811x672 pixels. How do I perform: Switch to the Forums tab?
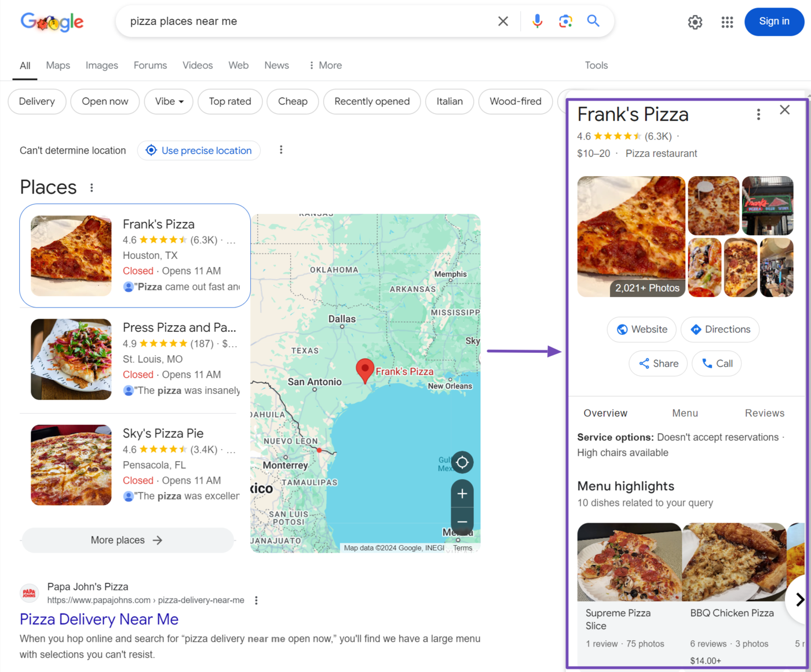(150, 65)
